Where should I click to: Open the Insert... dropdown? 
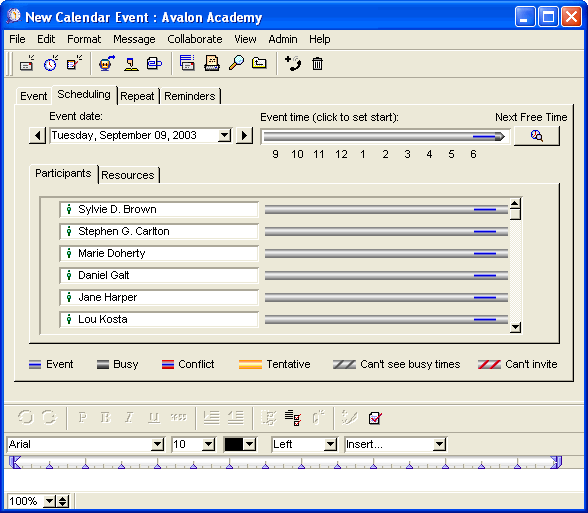pos(439,445)
